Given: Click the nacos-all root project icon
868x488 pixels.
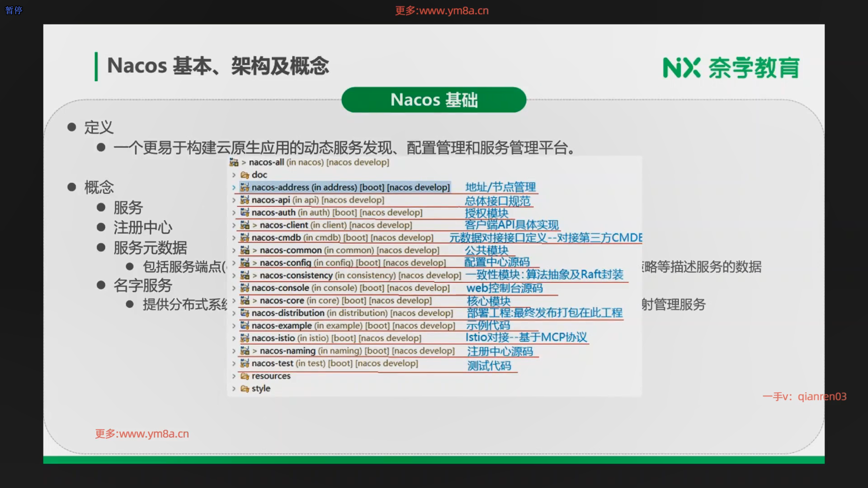Looking at the screenshot, I should click(x=234, y=162).
